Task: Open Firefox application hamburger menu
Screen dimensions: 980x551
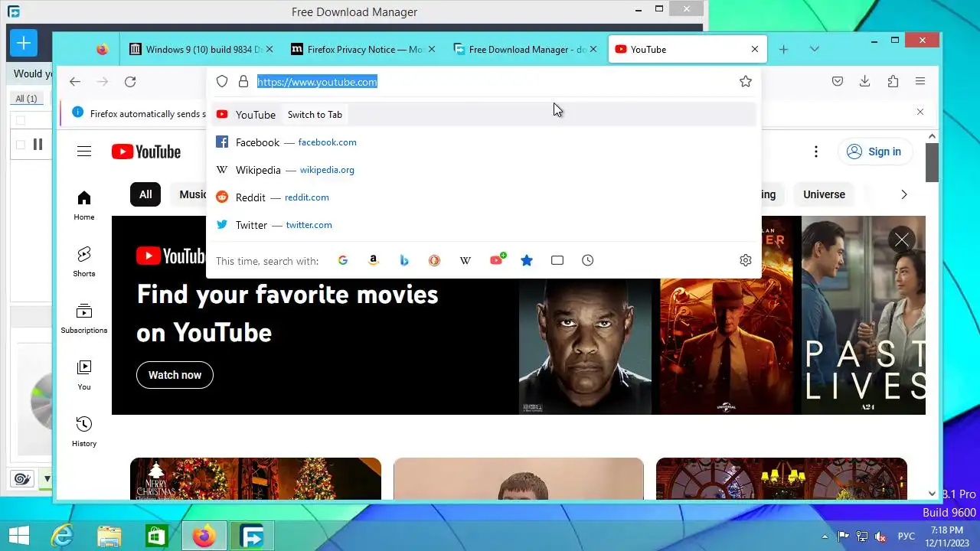Action: 920,81
